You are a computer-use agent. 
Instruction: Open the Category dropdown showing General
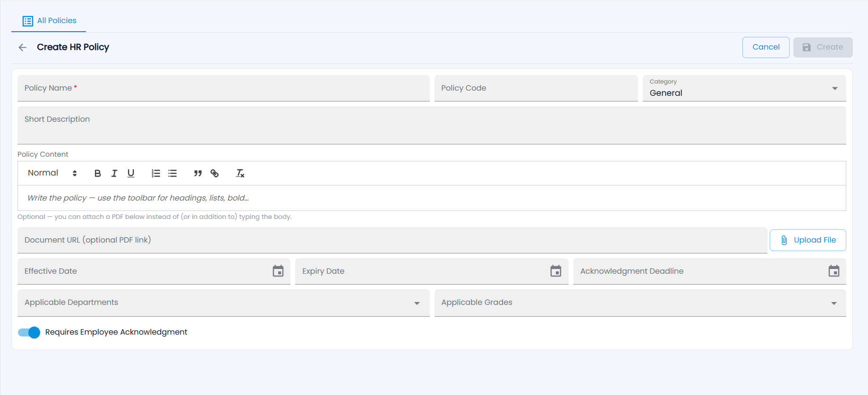(744, 88)
